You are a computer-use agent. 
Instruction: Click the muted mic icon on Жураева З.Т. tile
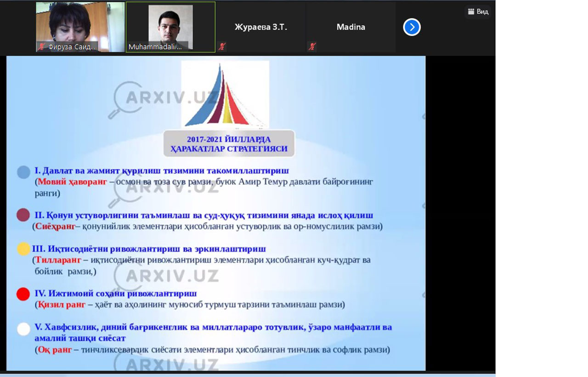(222, 46)
